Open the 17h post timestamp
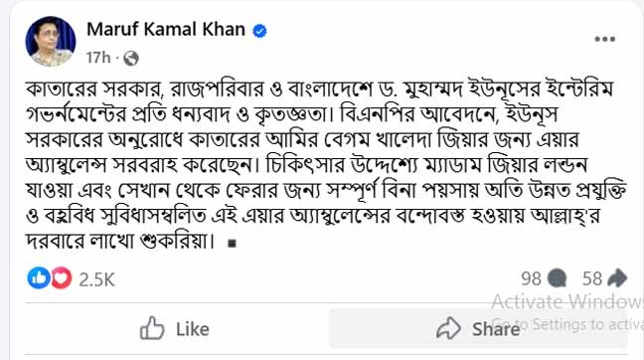 98,58
